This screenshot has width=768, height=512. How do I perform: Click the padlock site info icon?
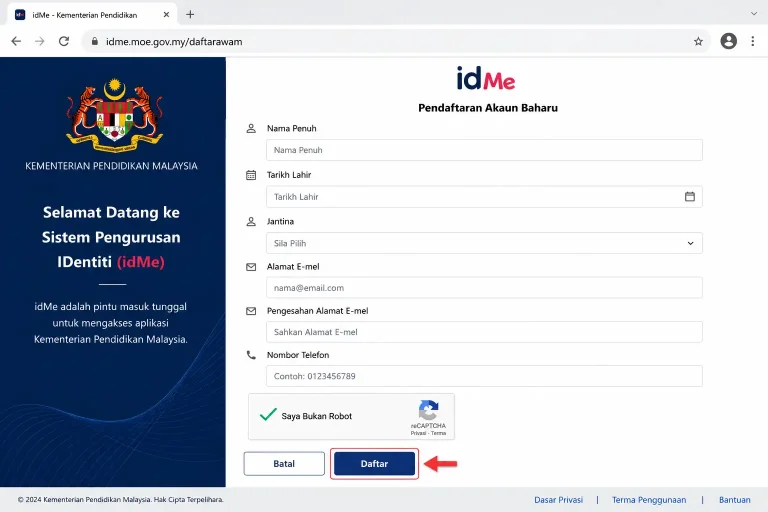pyautogui.click(x=95, y=42)
